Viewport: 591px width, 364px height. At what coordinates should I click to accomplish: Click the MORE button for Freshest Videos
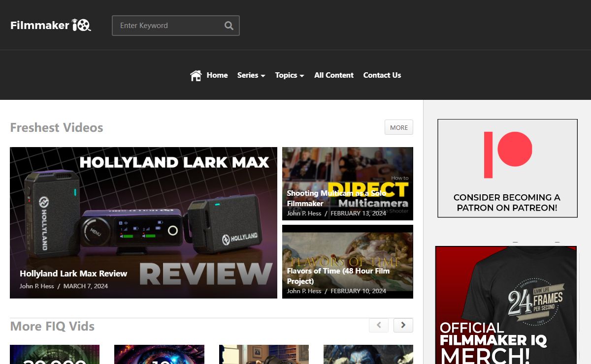point(399,127)
